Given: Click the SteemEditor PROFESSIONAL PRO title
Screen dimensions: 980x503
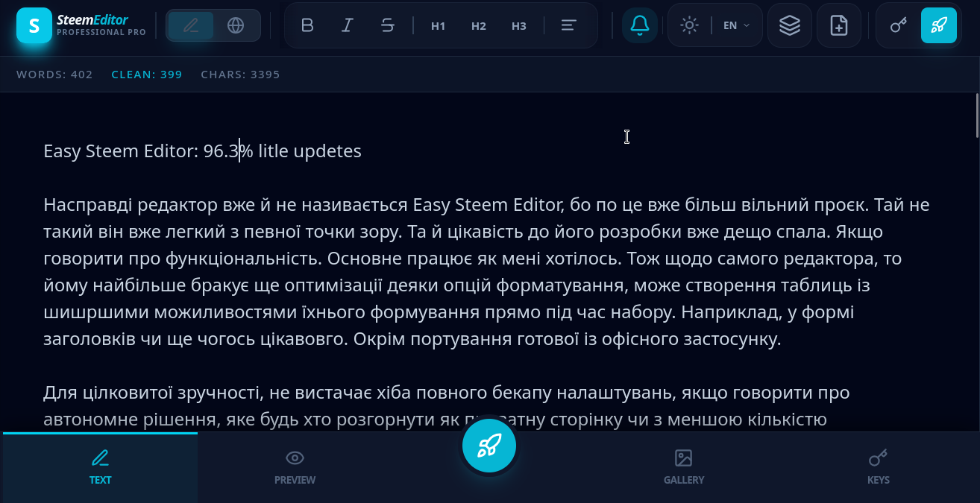Looking at the screenshot, I should point(101,25).
